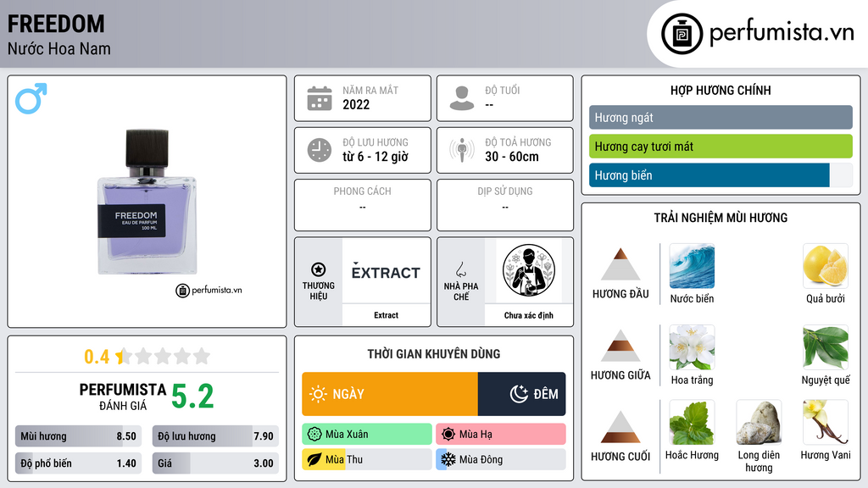This screenshot has height=488, width=868.
Task: Click the perfumer circular illustration
Action: [529, 270]
